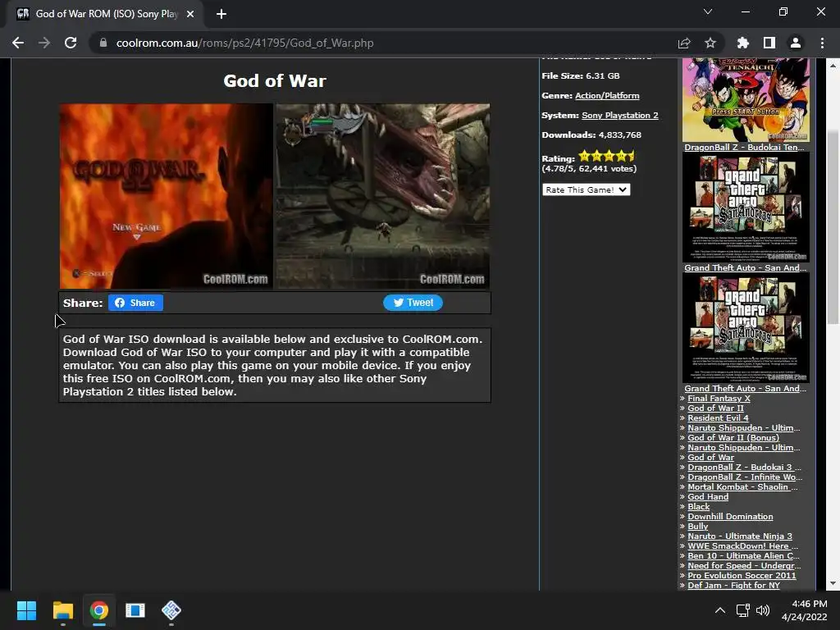840x630 pixels.
Task: Open Final Fantasy X link
Action: pos(719,398)
